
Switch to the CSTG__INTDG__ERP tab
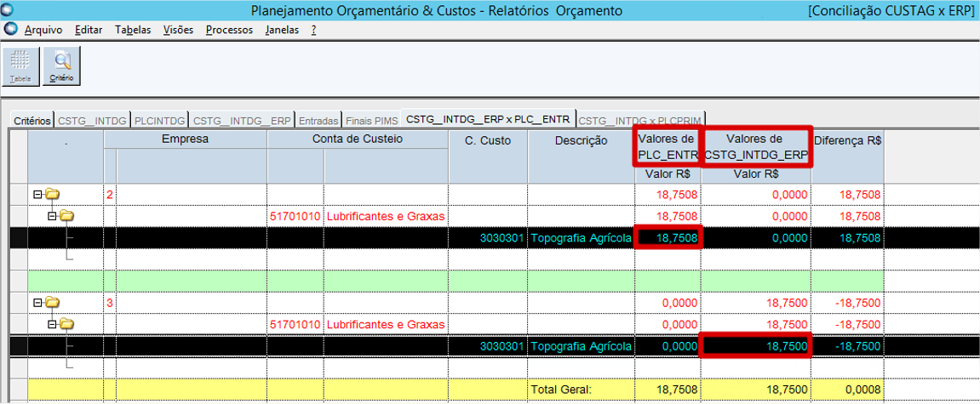click(x=243, y=119)
